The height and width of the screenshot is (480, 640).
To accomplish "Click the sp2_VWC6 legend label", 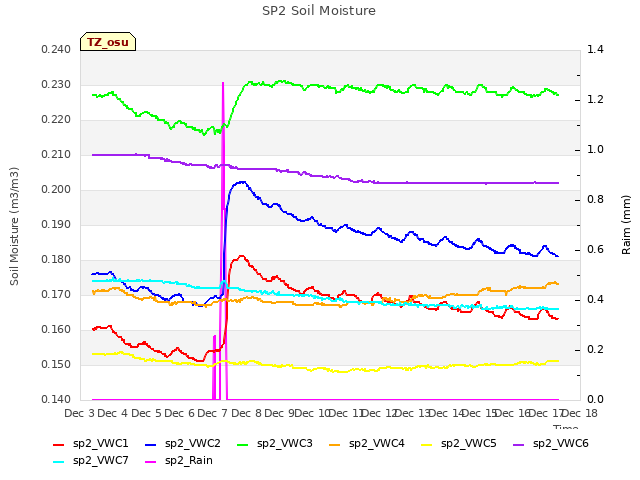I will click(561, 443).
